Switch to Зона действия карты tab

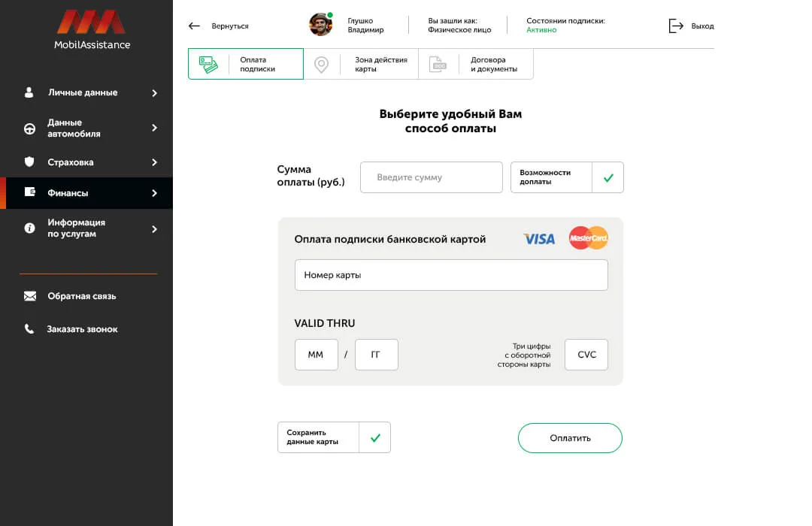click(x=361, y=64)
